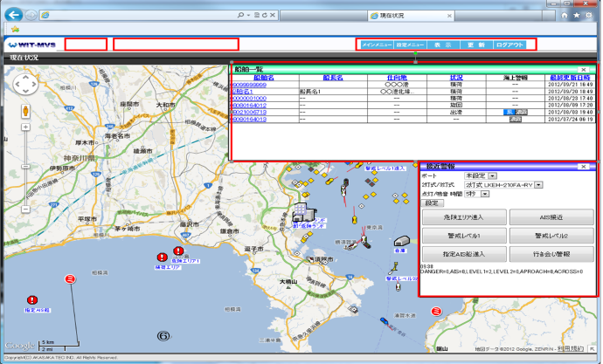Open ship link 8021006713

(x=249, y=113)
